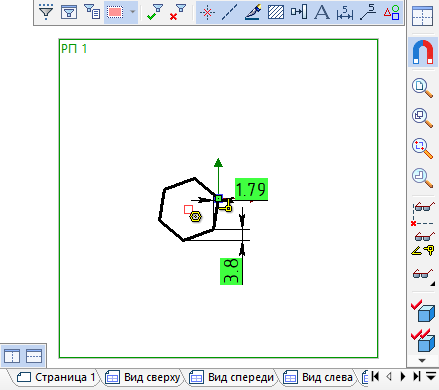Toggle the text 'A' selection filter
This screenshot has height=390, width=439.
point(322,12)
